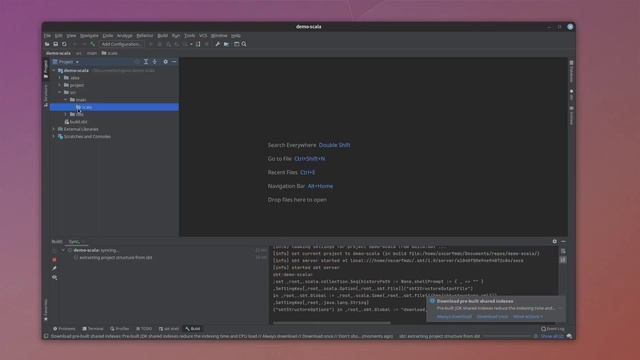
Task: Click demo-scala in navigation breadcrumb
Action: click(58, 53)
